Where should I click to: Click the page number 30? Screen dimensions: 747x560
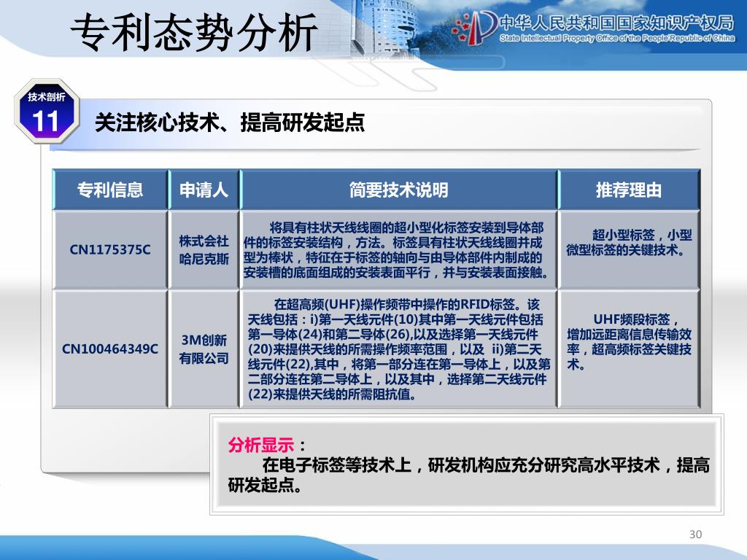[x=695, y=534]
